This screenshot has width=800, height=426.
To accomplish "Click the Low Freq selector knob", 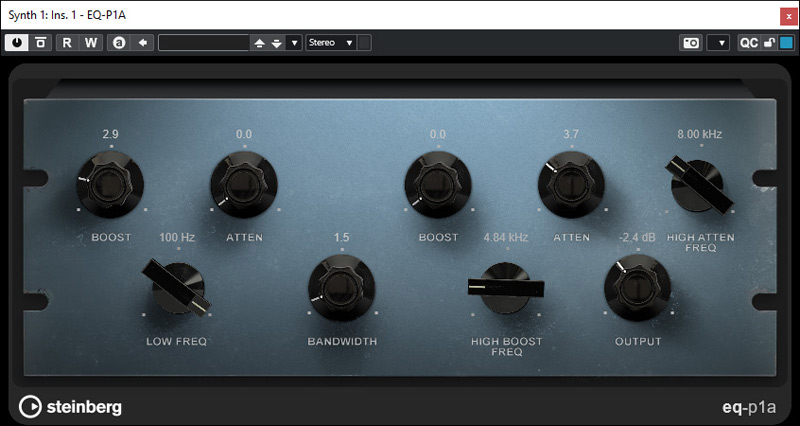I will [x=177, y=288].
